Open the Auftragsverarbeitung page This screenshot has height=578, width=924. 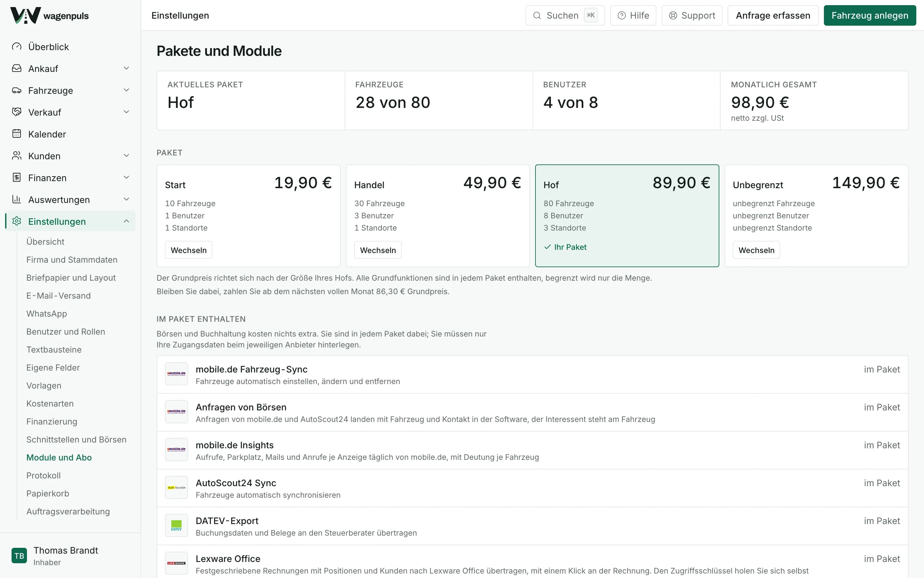click(68, 511)
